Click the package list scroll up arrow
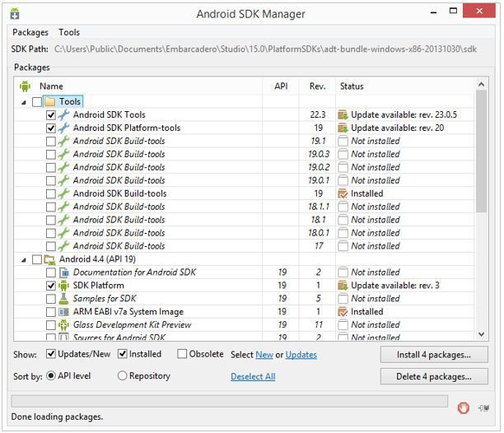This screenshot has height=433, width=504. click(481, 84)
